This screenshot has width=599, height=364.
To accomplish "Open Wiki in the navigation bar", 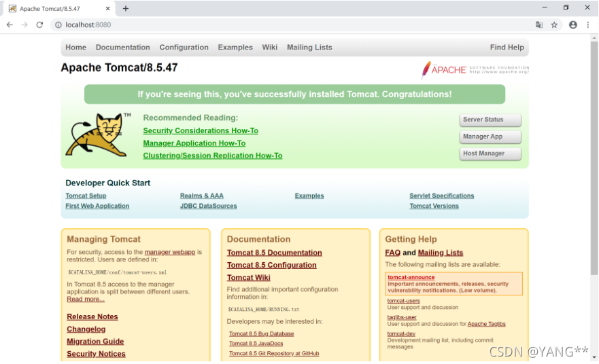I will pos(270,48).
